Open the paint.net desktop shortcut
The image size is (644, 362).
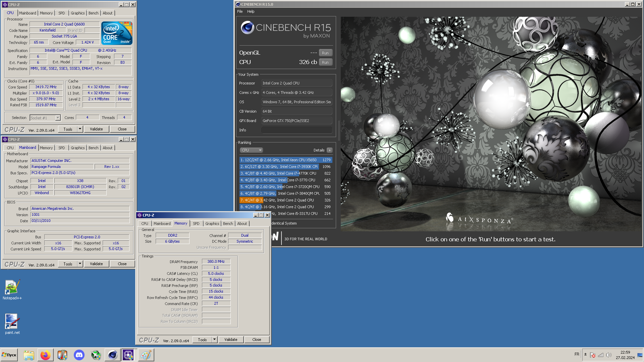point(12,324)
